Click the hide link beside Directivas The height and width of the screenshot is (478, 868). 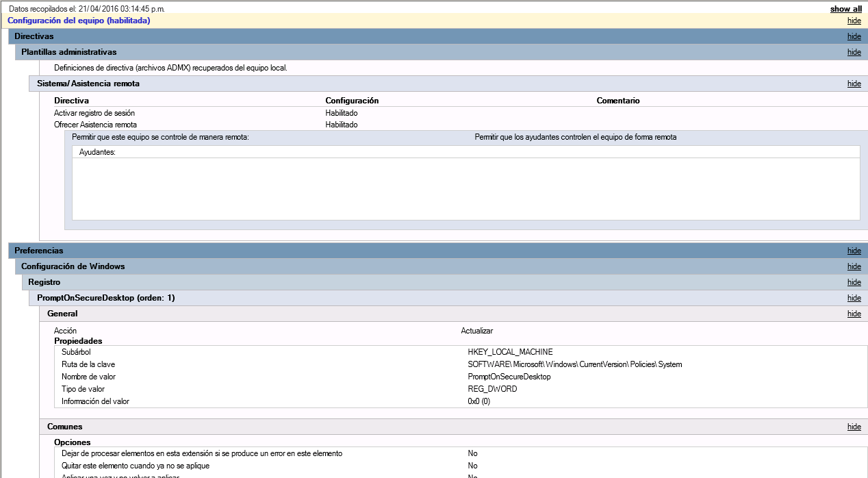(854, 36)
